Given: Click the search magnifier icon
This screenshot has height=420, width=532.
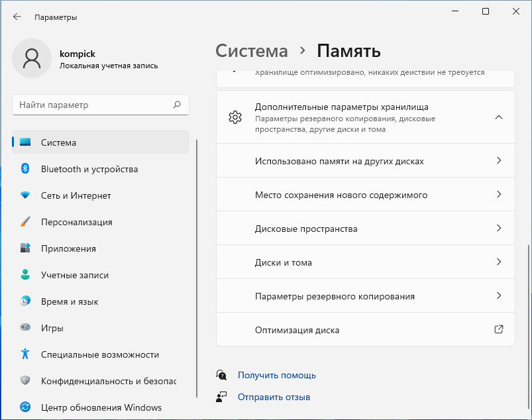Looking at the screenshot, I should [177, 105].
